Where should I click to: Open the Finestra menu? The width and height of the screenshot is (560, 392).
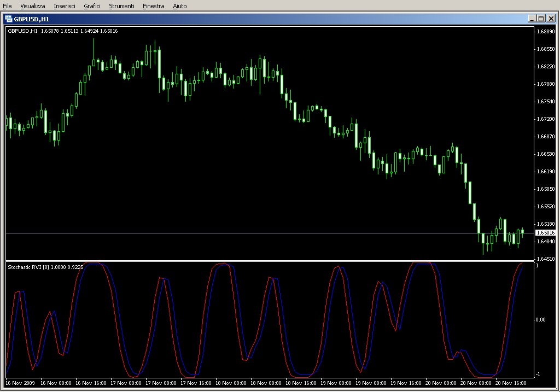[x=153, y=6]
